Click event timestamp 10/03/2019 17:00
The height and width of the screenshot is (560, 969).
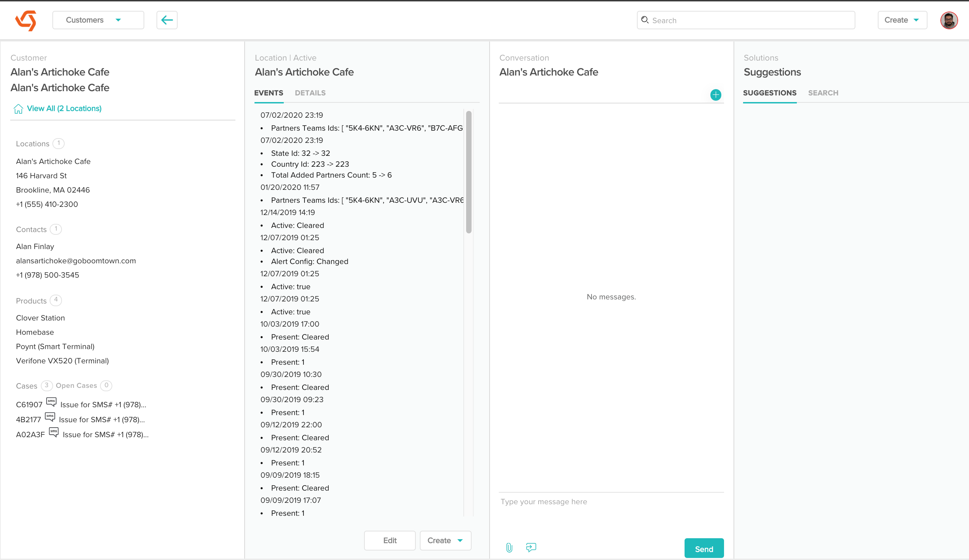(x=290, y=324)
